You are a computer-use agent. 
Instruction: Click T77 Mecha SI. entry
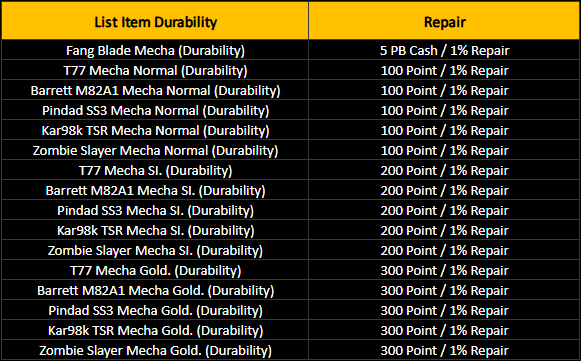click(155, 170)
